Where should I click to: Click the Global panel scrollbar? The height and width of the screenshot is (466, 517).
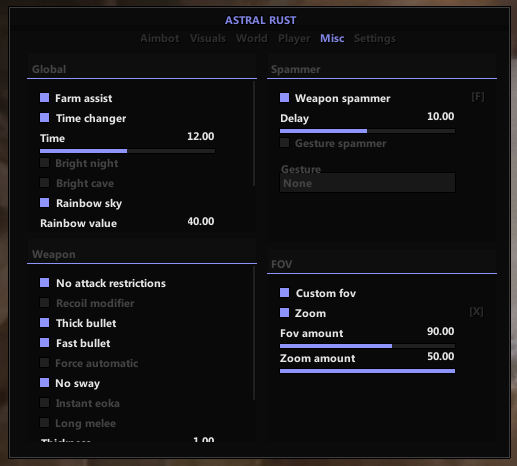coord(254,133)
